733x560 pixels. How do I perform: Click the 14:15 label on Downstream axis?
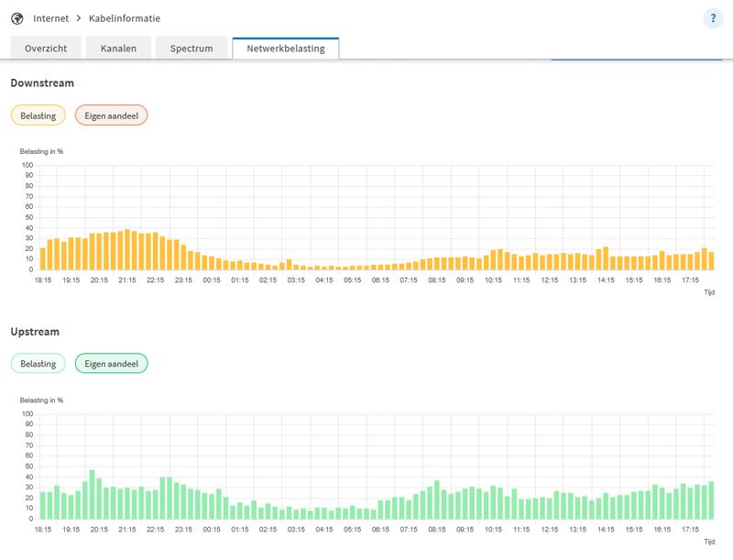point(606,280)
